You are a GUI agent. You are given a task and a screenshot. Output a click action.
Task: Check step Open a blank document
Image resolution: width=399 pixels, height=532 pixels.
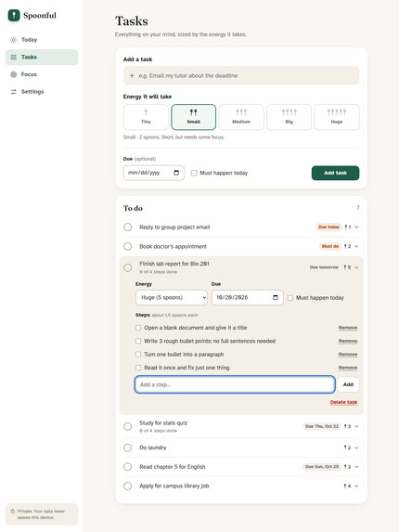pyautogui.click(x=138, y=328)
